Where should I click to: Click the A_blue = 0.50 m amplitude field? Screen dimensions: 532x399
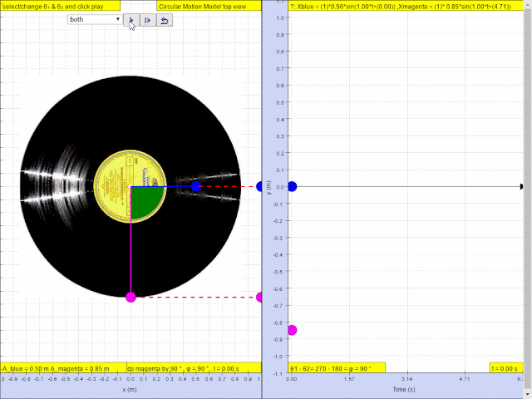pyautogui.click(x=63, y=368)
